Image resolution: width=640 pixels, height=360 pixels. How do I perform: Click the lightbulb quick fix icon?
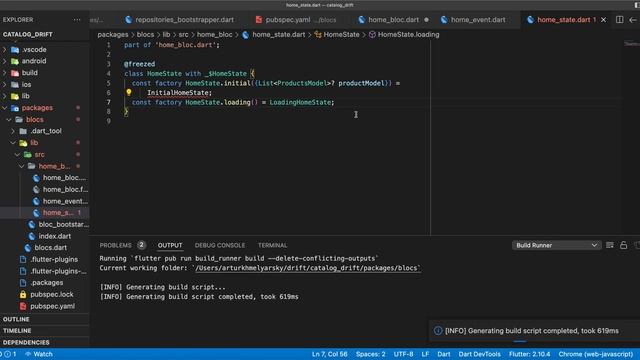tap(129, 93)
